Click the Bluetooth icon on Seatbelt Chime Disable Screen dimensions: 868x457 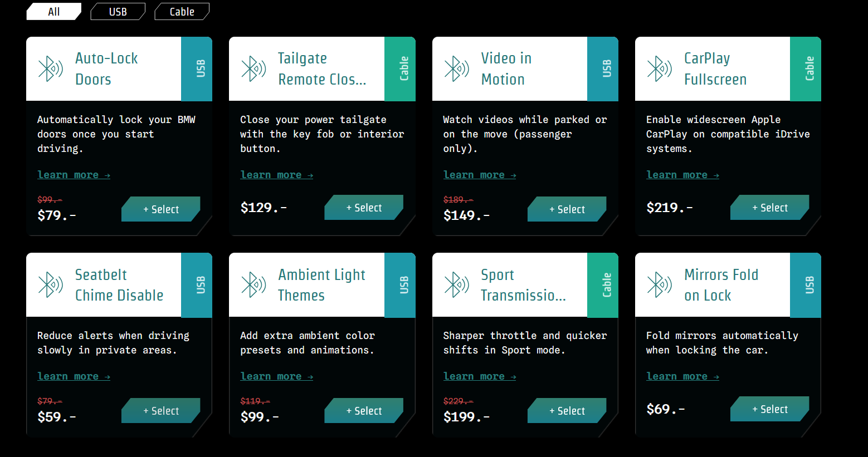[51, 285]
